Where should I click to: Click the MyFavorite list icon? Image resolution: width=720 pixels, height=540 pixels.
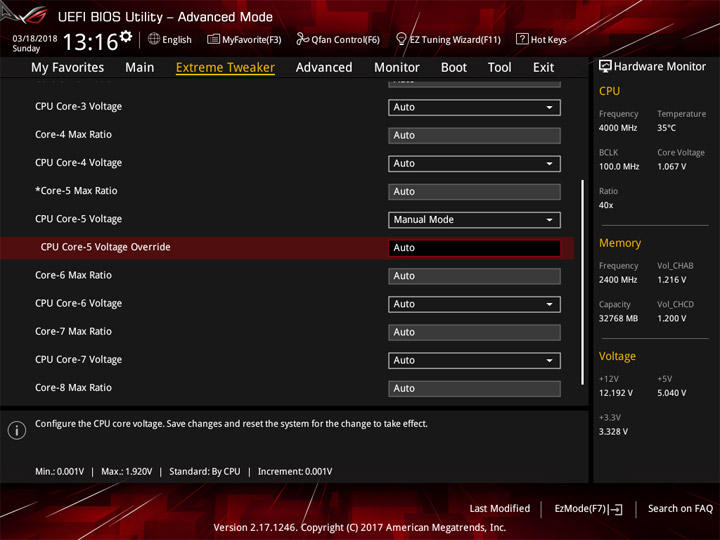tap(213, 39)
